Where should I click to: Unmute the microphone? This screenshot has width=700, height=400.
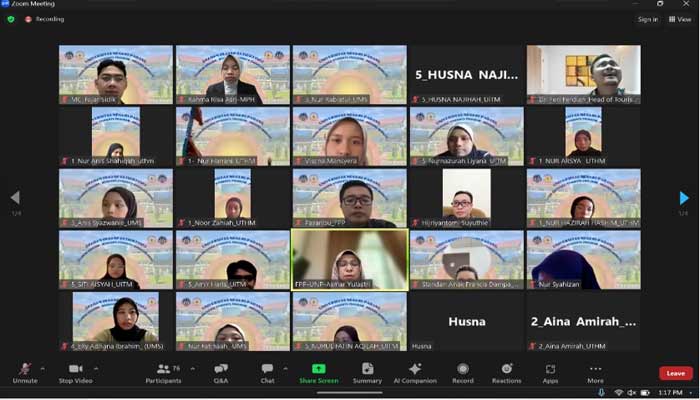point(25,371)
